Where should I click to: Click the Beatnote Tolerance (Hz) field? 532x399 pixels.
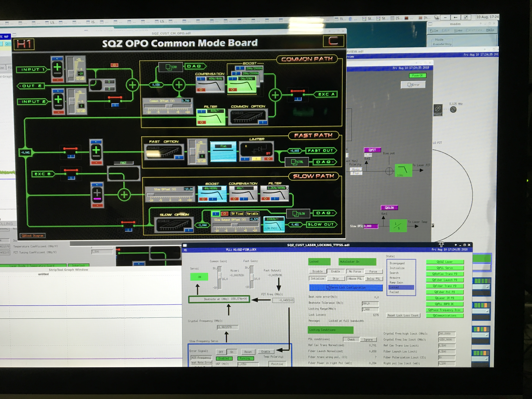370,303
